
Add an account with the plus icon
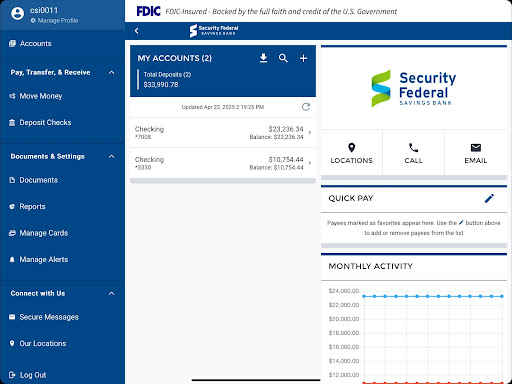303,59
